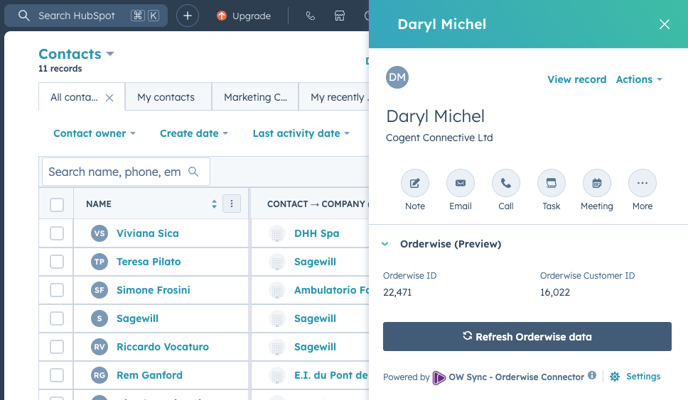Click the Email icon button
688x400 pixels.
pos(460,183)
